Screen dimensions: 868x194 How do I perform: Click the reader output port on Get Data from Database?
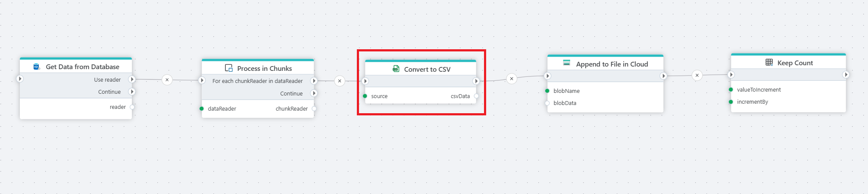coord(132,107)
